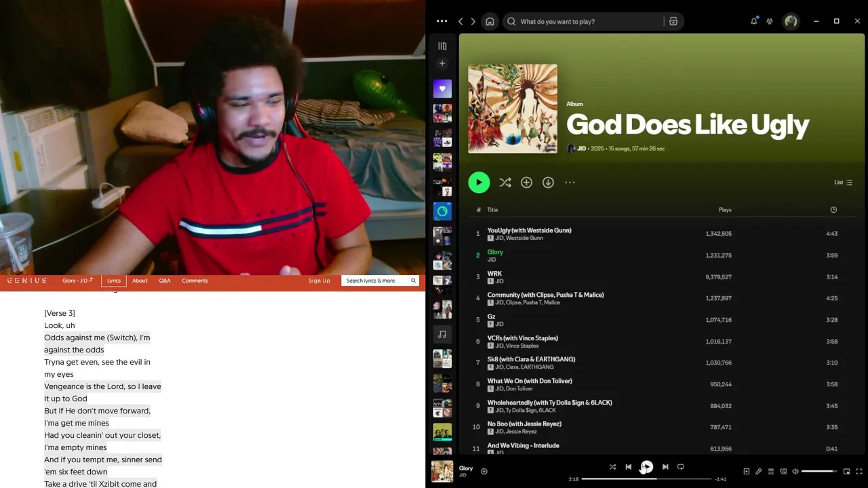Viewport: 868px width, 488px height.
Task: Select track VCRs (with Vince Staples)
Action: [661, 342]
